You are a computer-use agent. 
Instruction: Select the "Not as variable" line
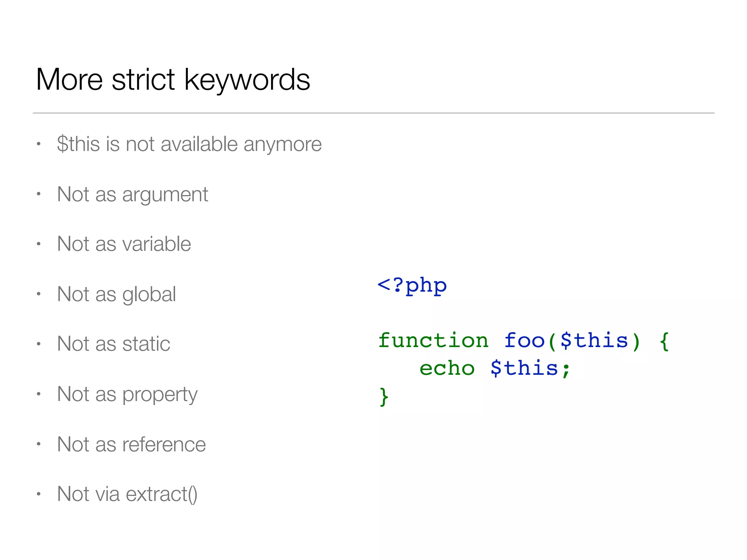(124, 244)
